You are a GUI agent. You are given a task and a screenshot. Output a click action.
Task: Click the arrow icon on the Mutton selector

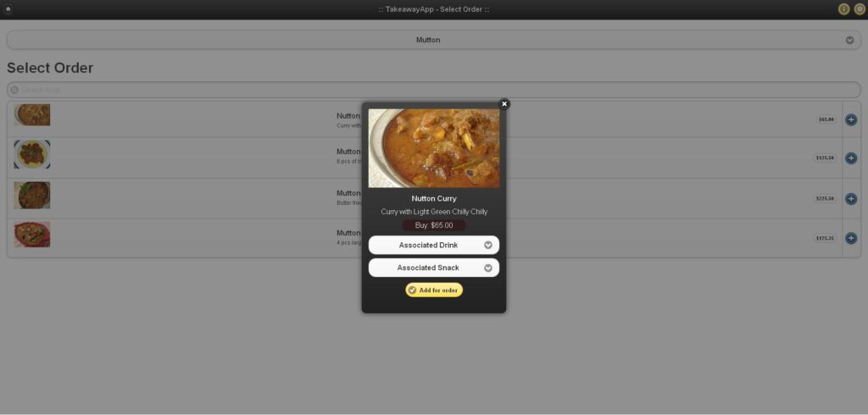849,40
